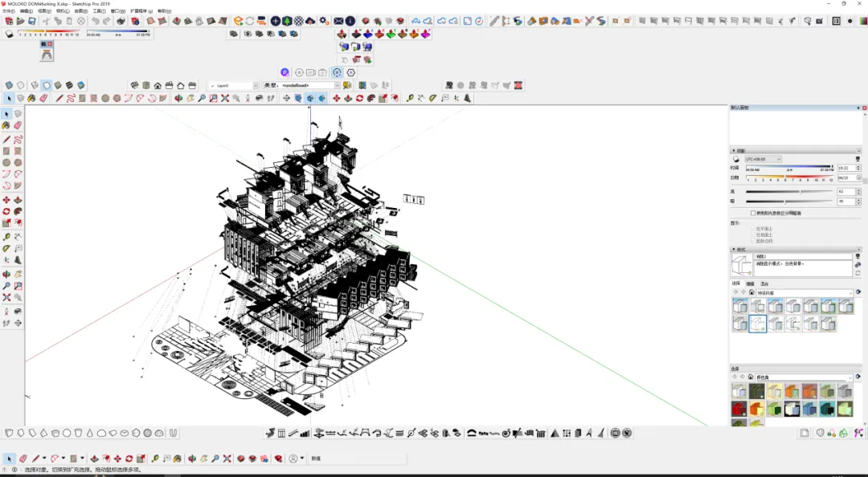This screenshot has height=477, width=868.
Task: Toggle the shadows button in top shadow toolbar
Action: (x=10, y=35)
